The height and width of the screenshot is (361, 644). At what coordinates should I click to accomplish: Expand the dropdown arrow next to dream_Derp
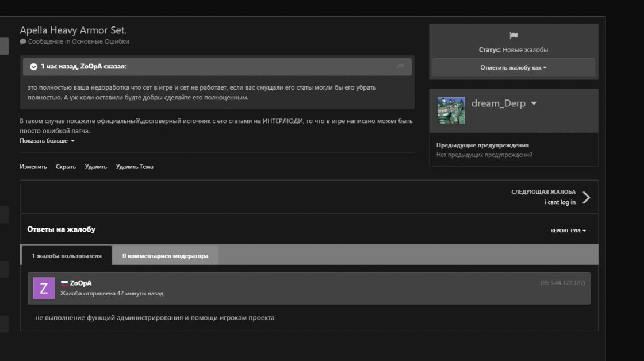(534, 104)
